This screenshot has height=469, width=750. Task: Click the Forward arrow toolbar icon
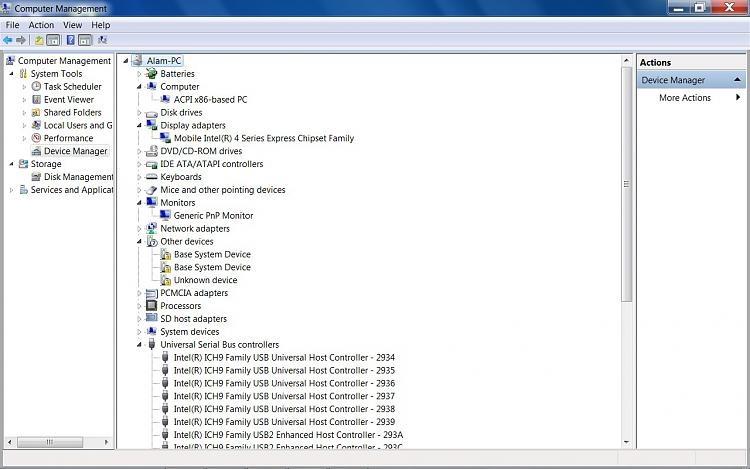click(21, 40)
